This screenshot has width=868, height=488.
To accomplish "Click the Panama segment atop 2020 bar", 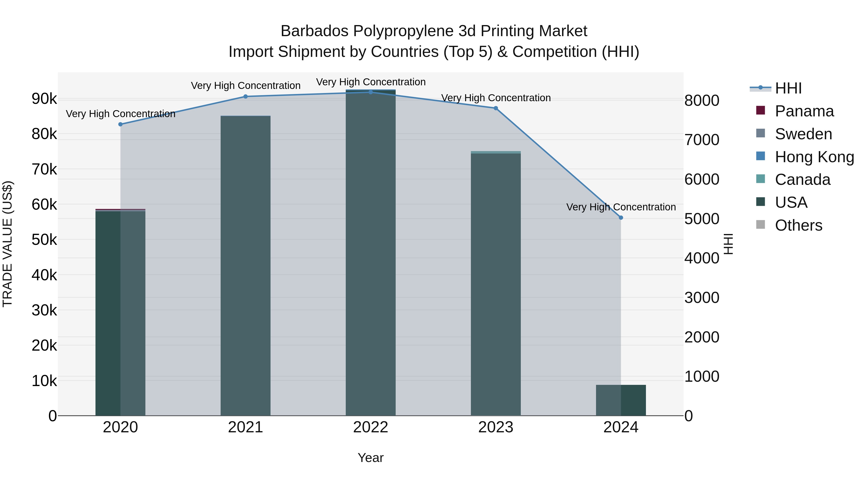I will [x=120, y=209].
